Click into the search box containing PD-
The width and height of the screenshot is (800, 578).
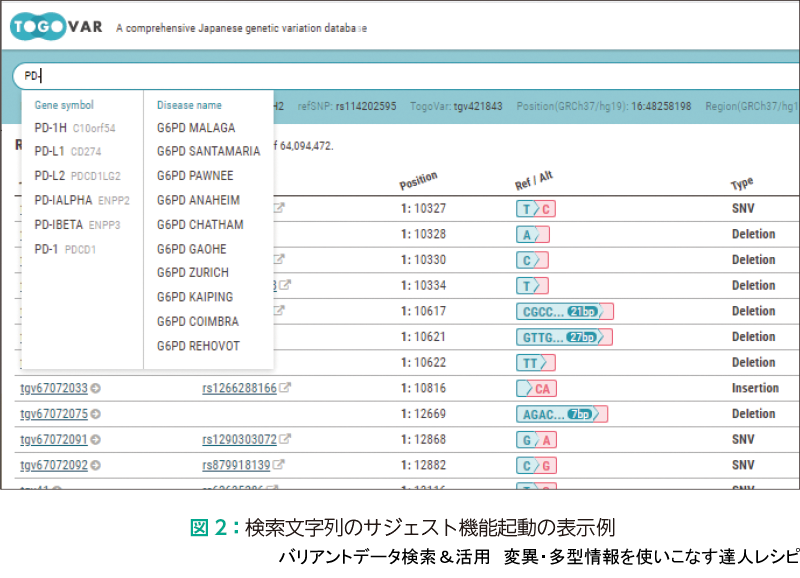tap(400, 76)
